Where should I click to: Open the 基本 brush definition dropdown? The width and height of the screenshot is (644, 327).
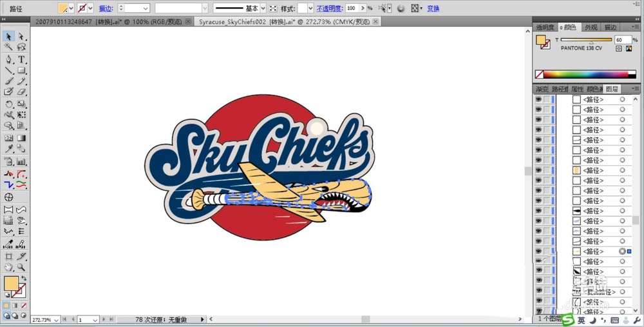tap(263, 8)
